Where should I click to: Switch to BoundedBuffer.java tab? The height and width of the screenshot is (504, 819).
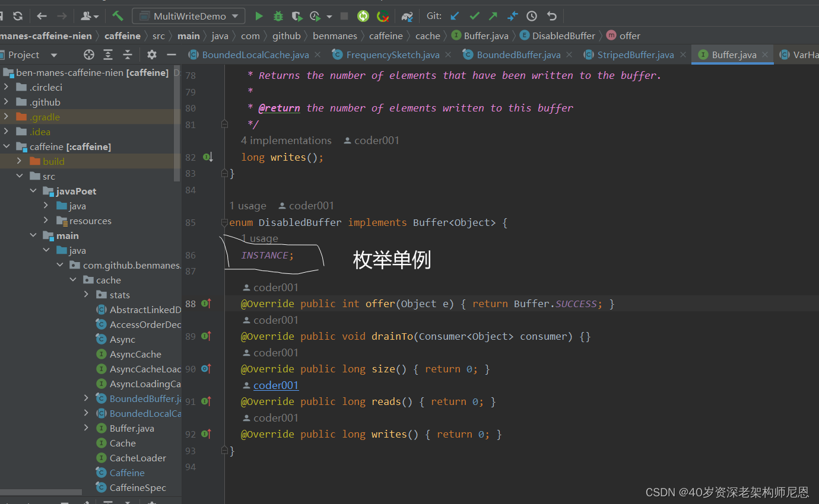(x=519, y=55)
